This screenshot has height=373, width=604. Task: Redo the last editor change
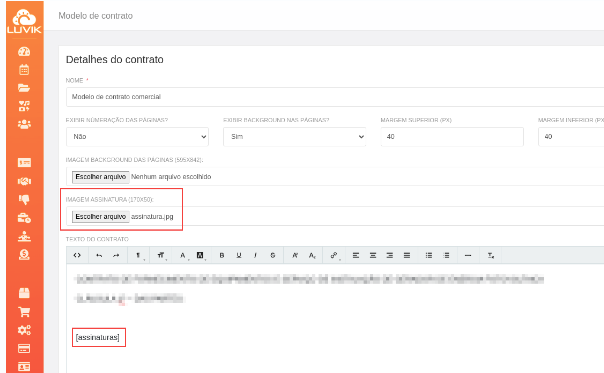coord(116,255)
